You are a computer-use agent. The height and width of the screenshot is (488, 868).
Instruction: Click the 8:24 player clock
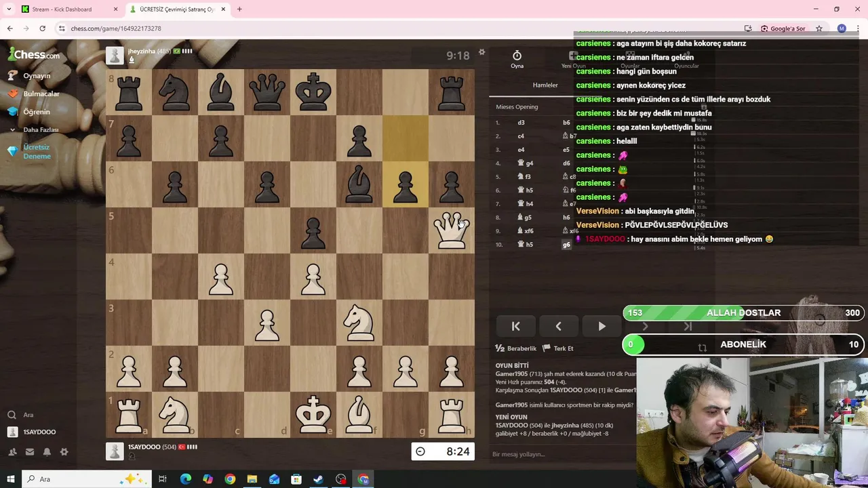coord(443,451)
